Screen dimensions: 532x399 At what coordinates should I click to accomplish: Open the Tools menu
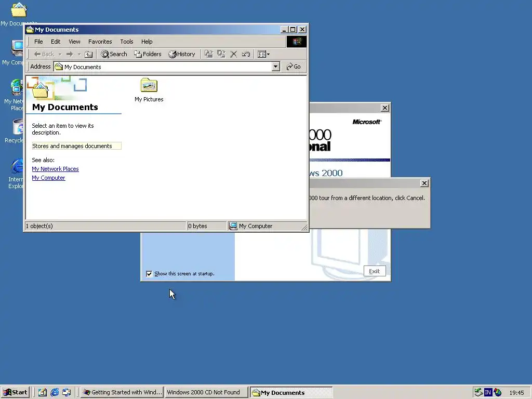(x=127, y=42)
